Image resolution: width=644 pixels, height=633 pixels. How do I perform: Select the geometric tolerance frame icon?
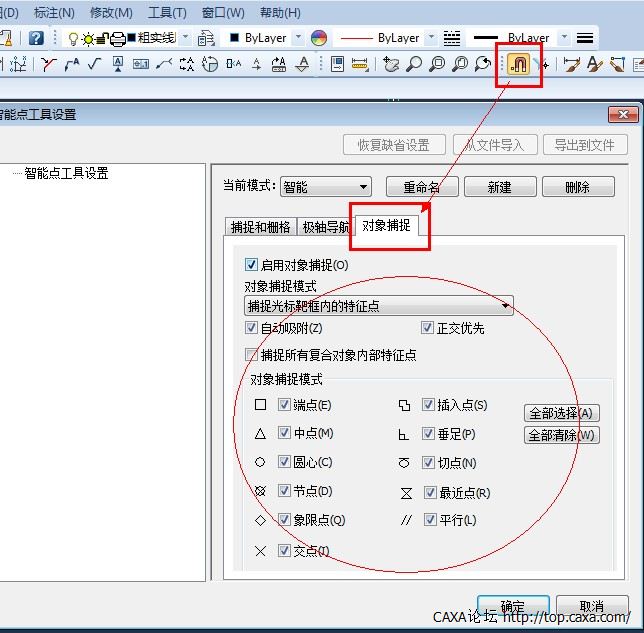(x=140, y=64)
